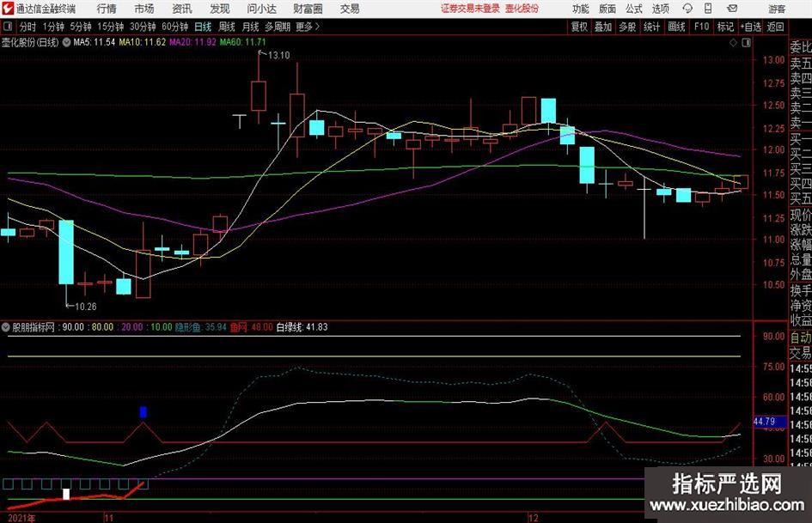
Task: Open the 市场 menu
Action: click(144, 9)
